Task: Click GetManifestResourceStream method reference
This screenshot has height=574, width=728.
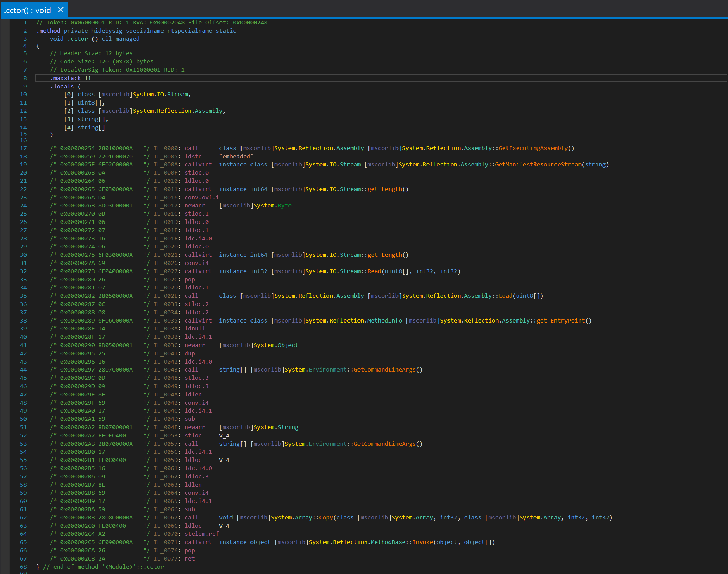Action: point(538,164)
